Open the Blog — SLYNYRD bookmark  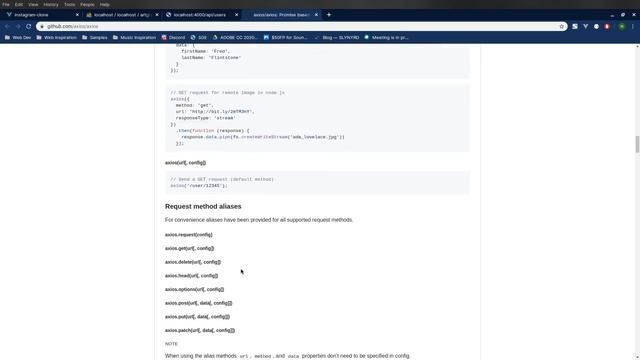pos(337,37)
